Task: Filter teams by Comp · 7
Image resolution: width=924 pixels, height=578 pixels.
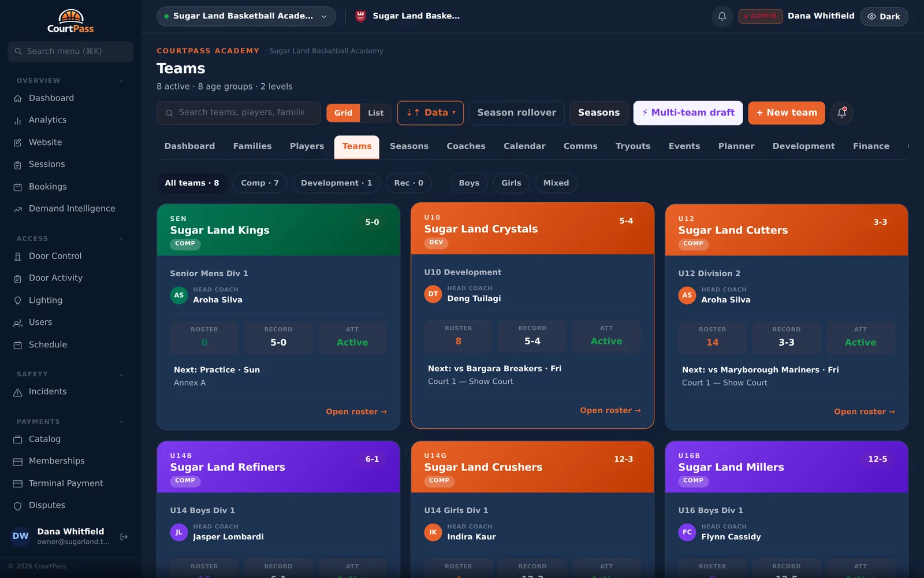Action: pos(260,183)
